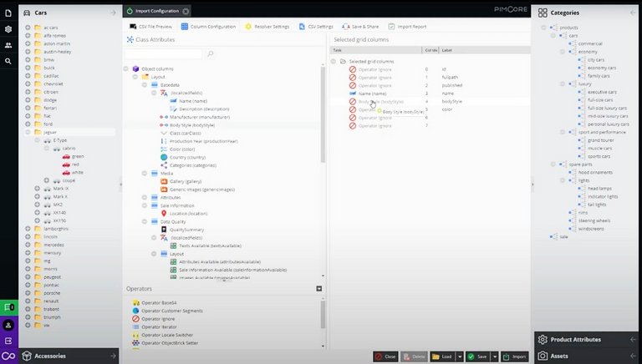The width and height of the screenshot is (642, 364).
Task: Click the red Close button
Action: click(386, 356)
